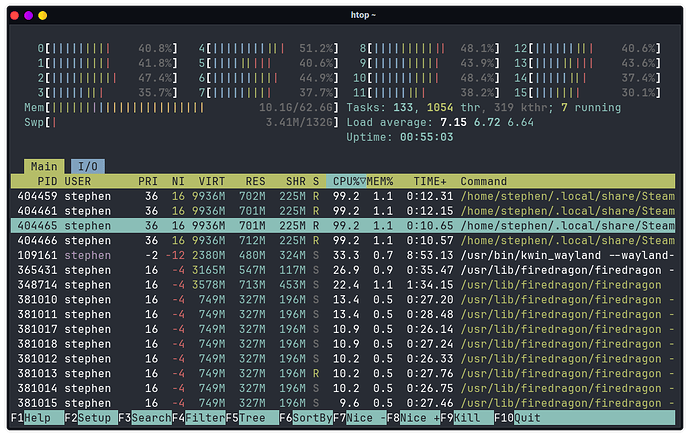Sort by RES column header
690x437 pixels.
click(255, 181)
